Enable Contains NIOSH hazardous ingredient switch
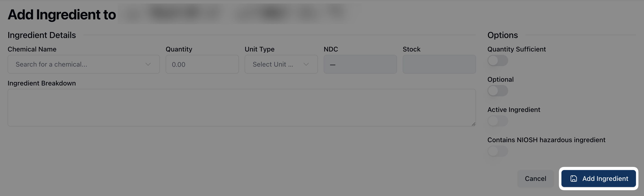 pos(498,151)
